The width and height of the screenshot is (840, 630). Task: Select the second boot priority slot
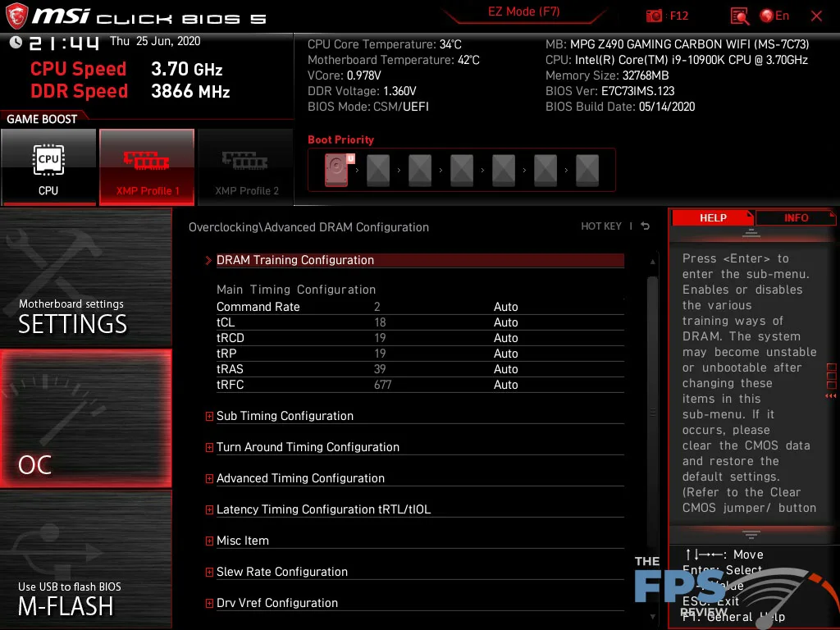(378, 171)
